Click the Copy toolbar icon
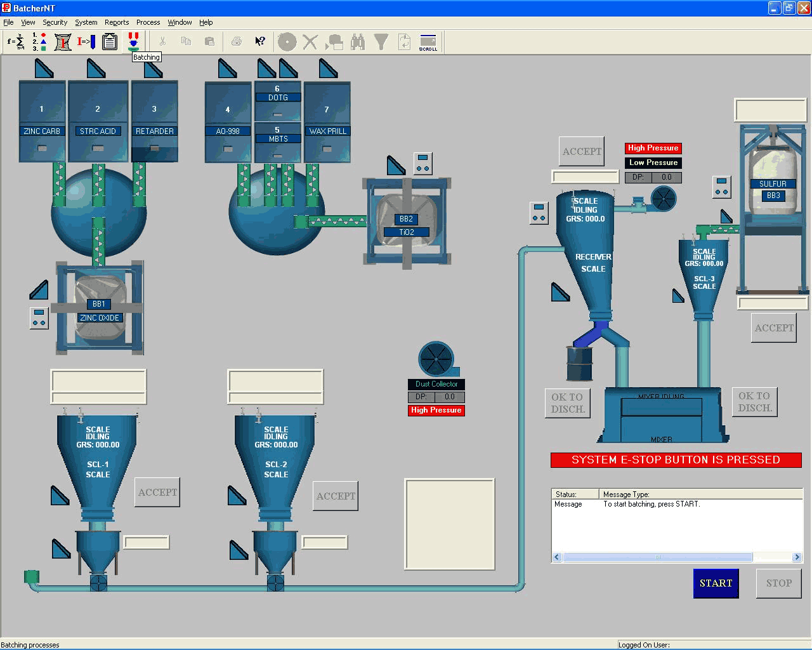 186,42
